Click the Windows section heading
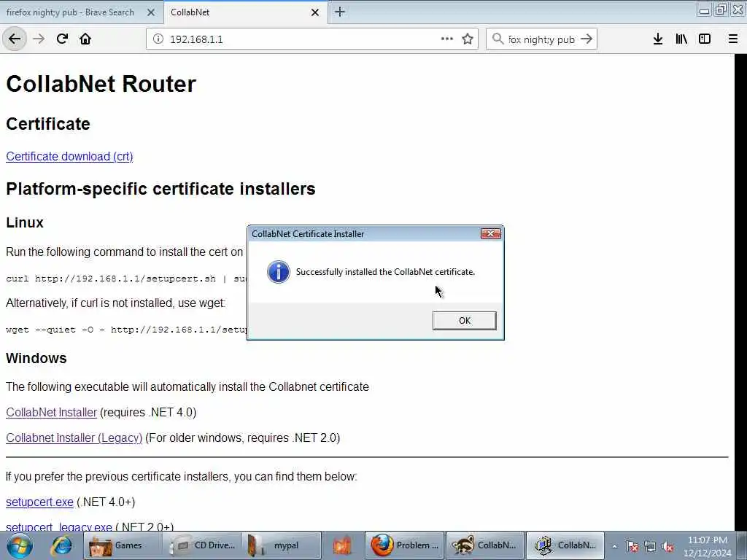This screenshot has width=747, height=560. coord(36,358)
